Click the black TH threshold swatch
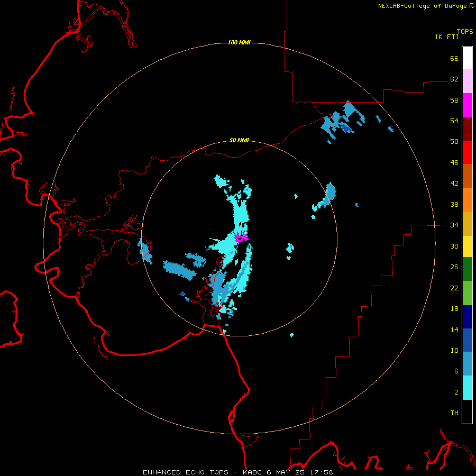The width and height of the screenshot is (476, 476). coord(467,411)
